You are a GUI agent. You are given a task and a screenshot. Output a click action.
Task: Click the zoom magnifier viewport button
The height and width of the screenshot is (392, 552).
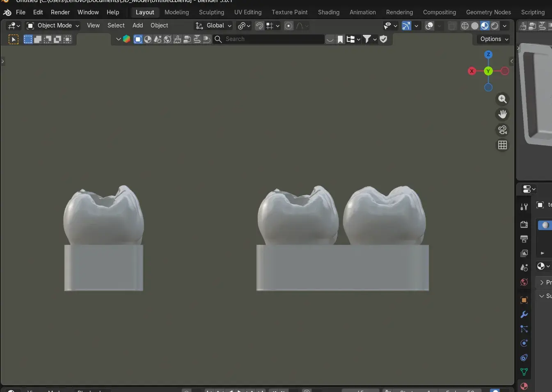tap(502, 99)
